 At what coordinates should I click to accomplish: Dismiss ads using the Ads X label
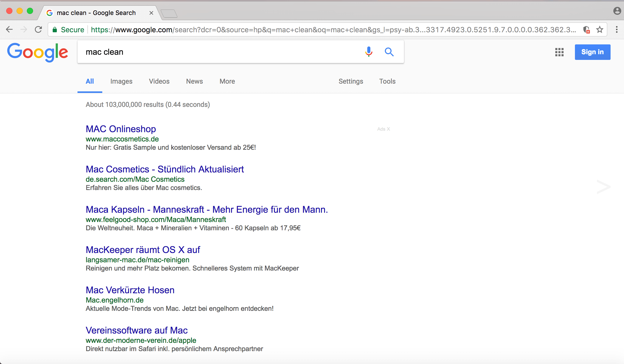click(x=384, y=129)
